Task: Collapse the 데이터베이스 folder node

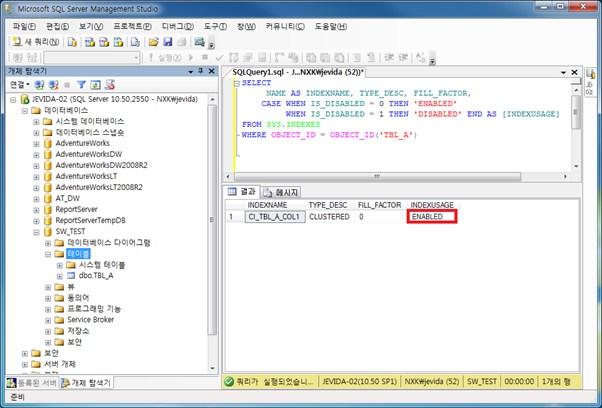Action: pyautogui.click(x=25, y=111)
